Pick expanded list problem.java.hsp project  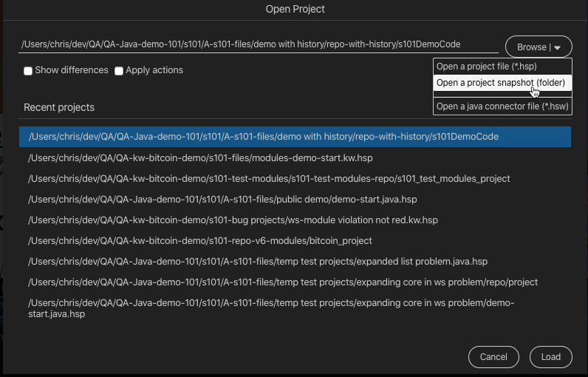click(258, 262)
